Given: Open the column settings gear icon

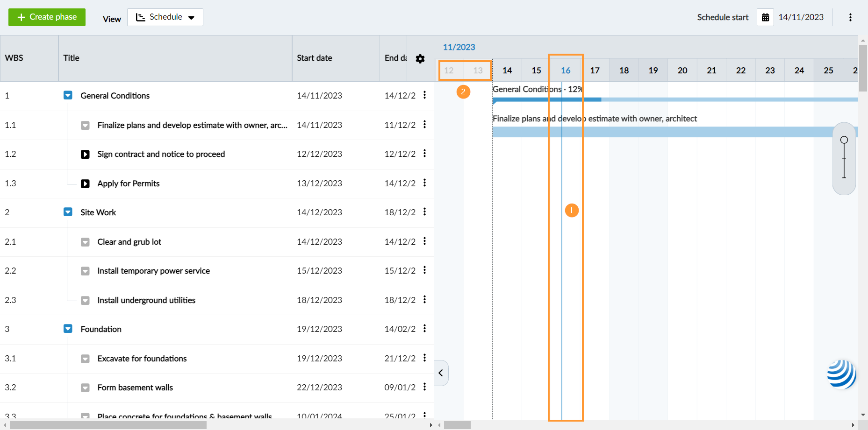Looking at the screenshot, I should point(420,58).
